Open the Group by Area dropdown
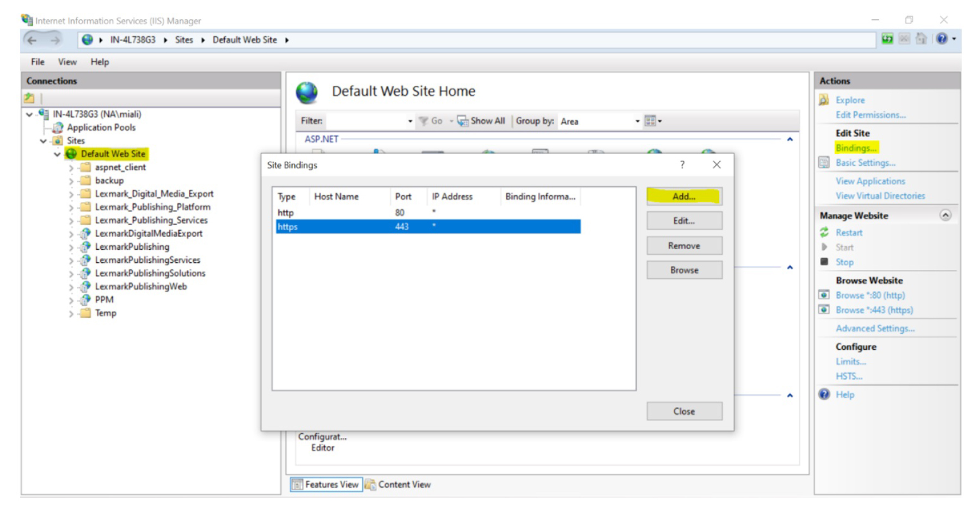980x513 pixels. pyautogui.click(x=637, y=121)
